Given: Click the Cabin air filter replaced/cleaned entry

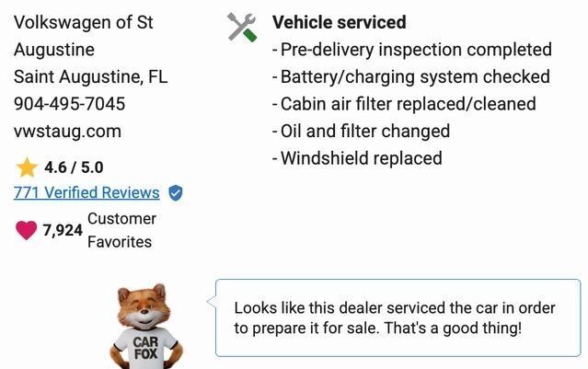Looking at the screenshot, I should 408,104.
